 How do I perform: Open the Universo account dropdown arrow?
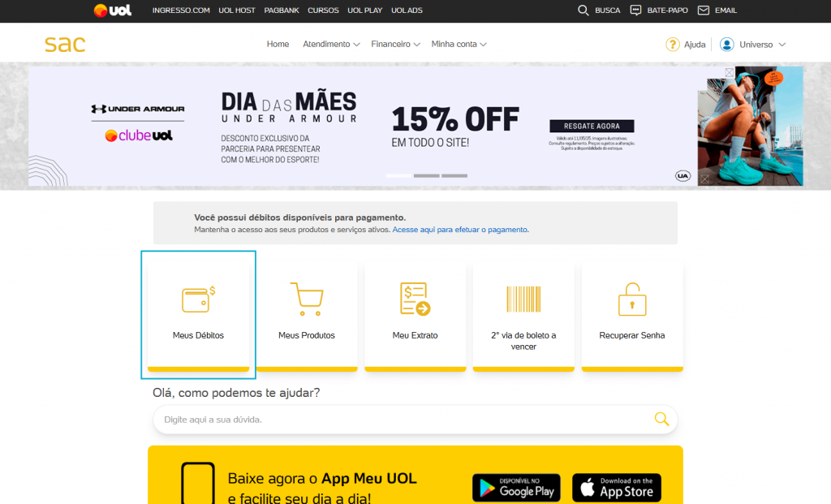point(781,45)
